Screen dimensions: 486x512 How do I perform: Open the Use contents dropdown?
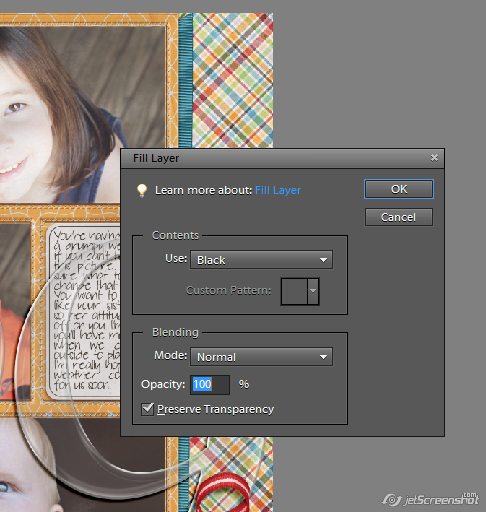(x=261, y=260)
